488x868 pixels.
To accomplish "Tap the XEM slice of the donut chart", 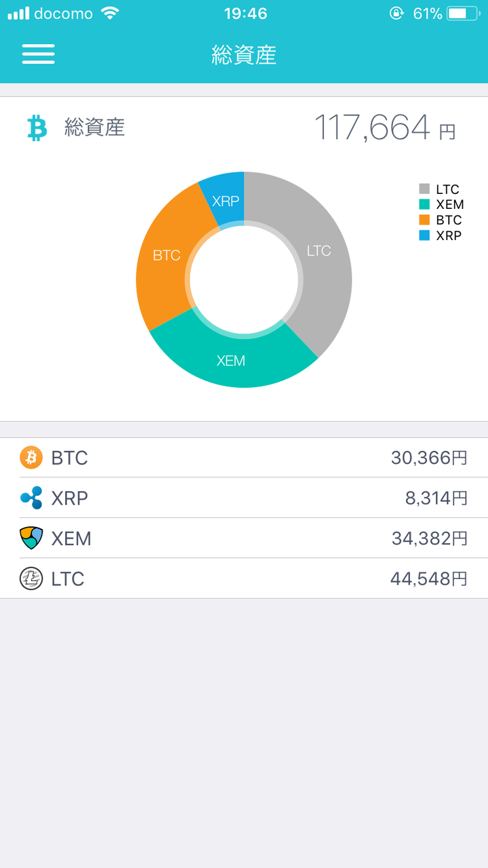I will (230, 359).
